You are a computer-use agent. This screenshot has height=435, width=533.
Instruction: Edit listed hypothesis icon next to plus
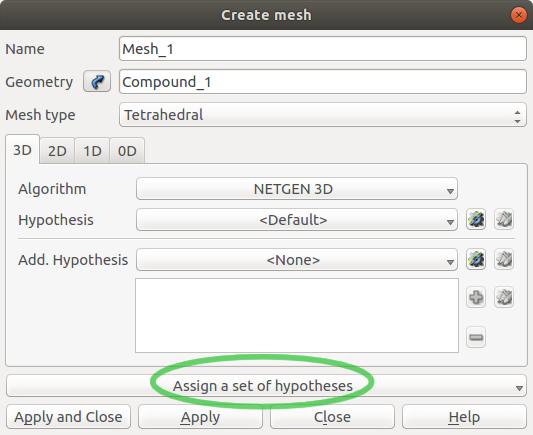tap(503, 297)
